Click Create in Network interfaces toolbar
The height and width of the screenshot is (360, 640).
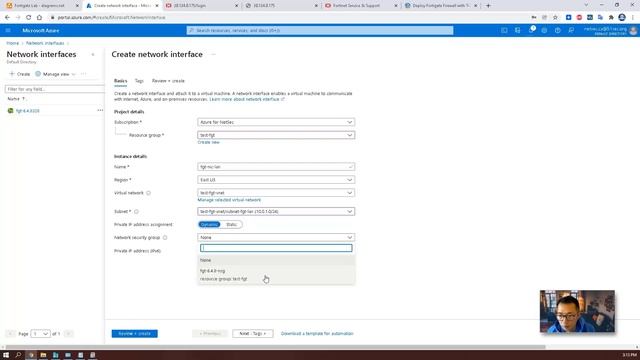click(20, 74)
